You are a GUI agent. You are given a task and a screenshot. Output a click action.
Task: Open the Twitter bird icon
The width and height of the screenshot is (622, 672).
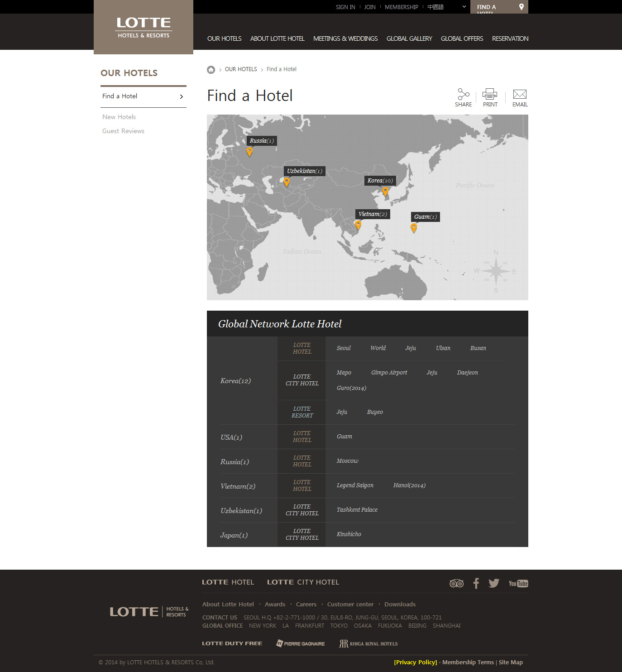(494, 583)
